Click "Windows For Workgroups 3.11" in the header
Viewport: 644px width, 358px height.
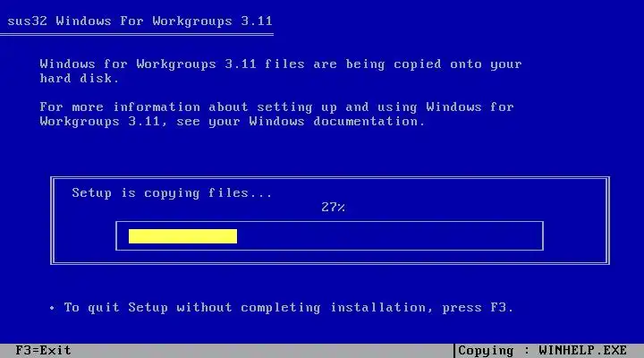pos(164,21)
